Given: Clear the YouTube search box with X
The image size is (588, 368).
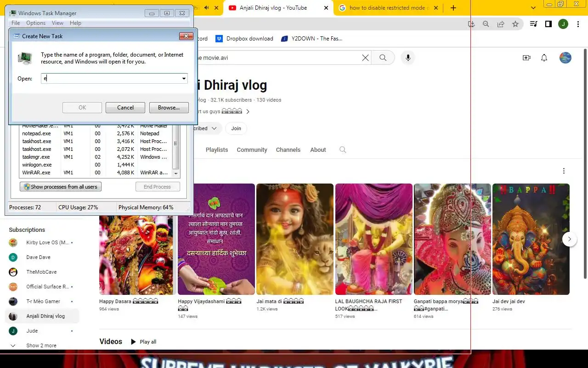Looking at the screenshot, I should click(365, 57).
